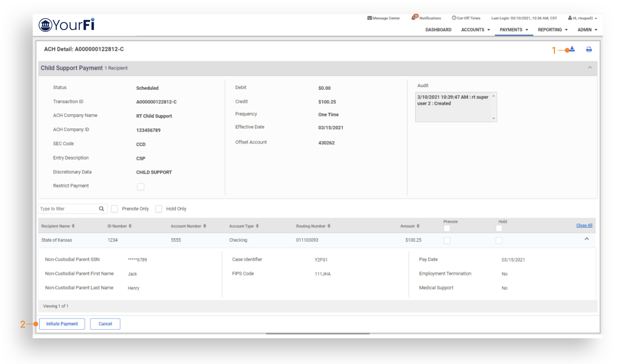Screen dimensions: 620x364
Task: Click the search magnifier in filter box
Action: pyautogui.click(x=101, y=209)
